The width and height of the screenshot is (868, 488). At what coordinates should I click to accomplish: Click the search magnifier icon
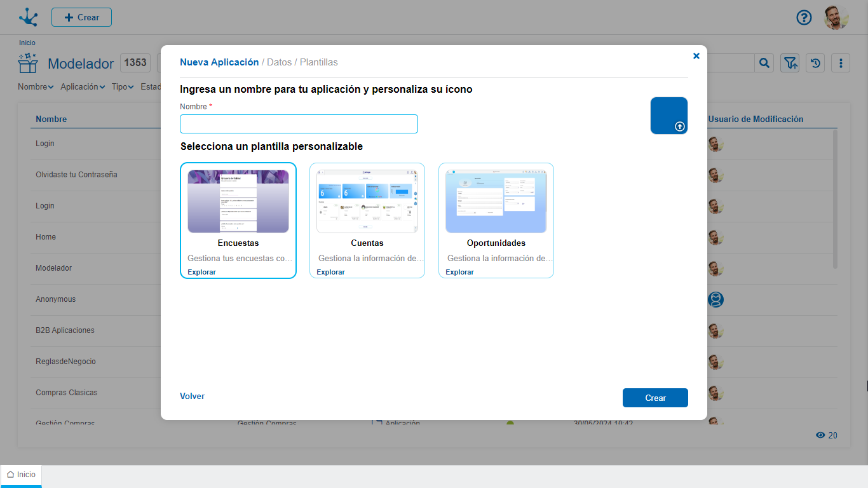pyautogui.click(x=764, y=63)
